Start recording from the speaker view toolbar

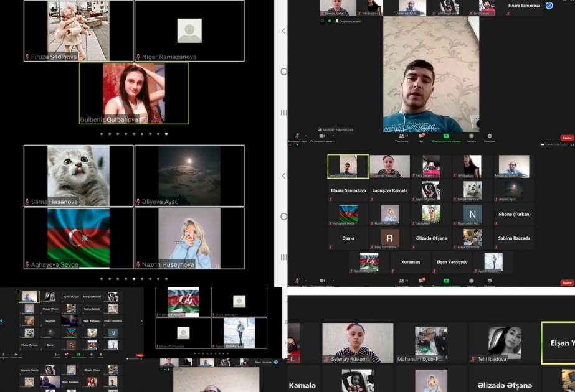point(471,138)
